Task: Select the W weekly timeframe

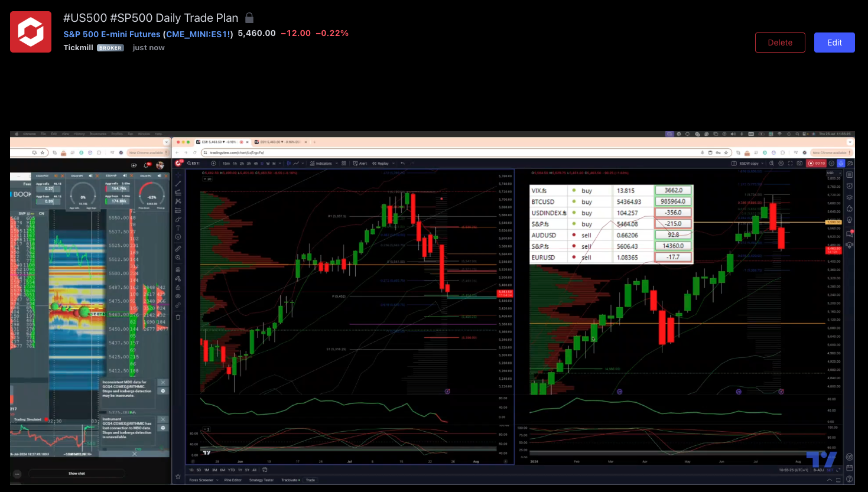Action: click(x=268, y=164)
